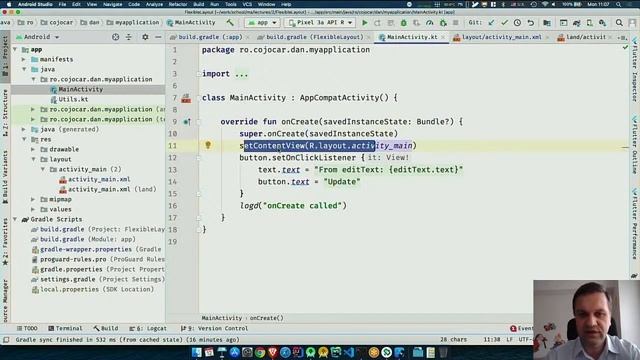Click the Collapse All icon in Project panel
The height and width of the screenshot is (360, 640).
click(129, 37)
